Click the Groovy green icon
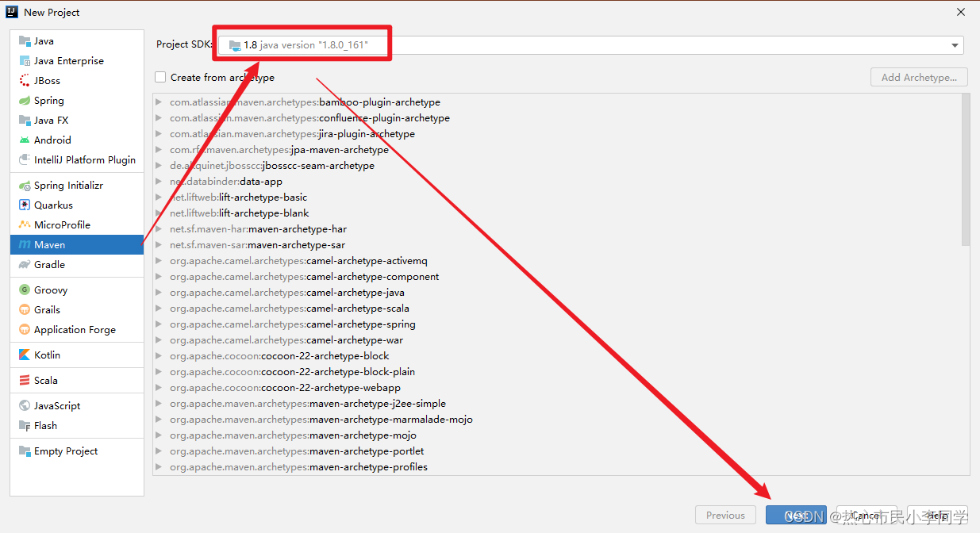The width and height of the screenshot is (980, 533). click(x=25, y=290)
